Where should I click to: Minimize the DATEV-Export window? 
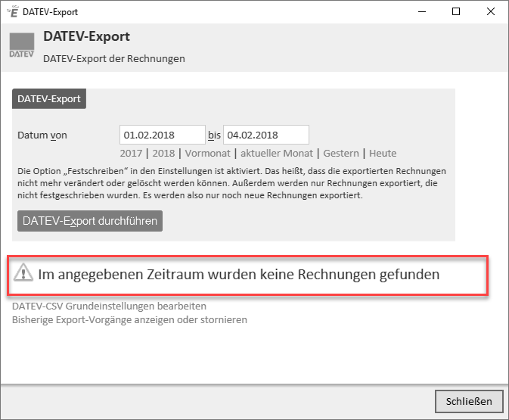pos(422,11)
